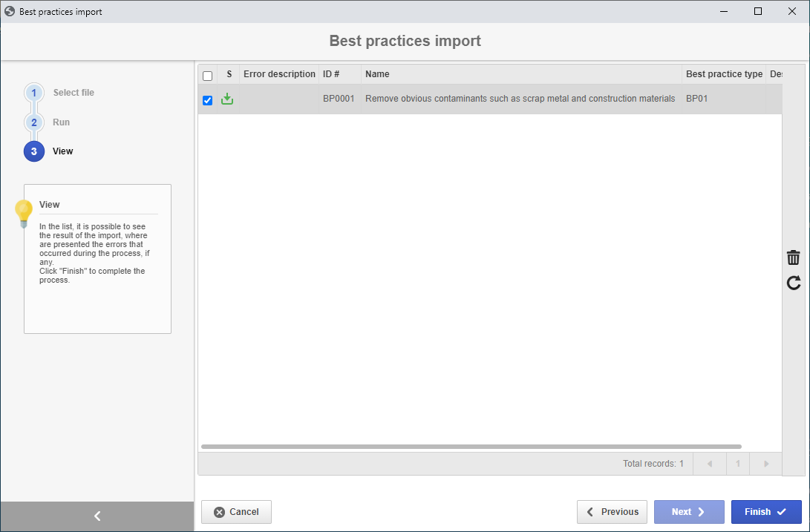Close the Best practices import window
This screenshot has height=532, width=810.
(x=792, y=11)
